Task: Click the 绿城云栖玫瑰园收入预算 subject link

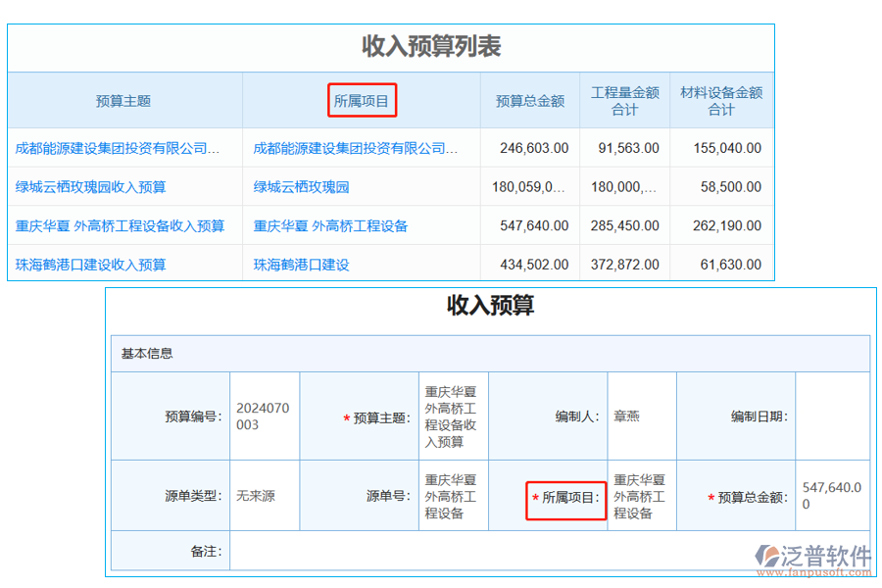Action: click(x=93, y=186)
